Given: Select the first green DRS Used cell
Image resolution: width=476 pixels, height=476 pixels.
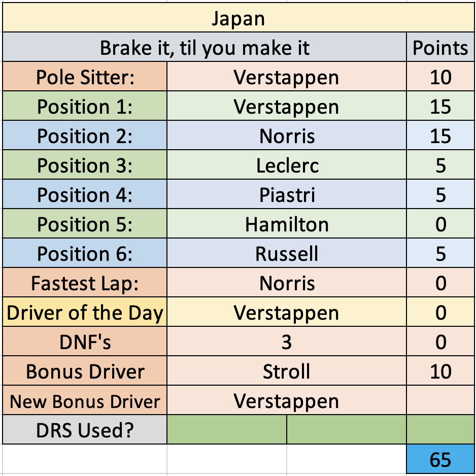Looking at the screenshot, I should (x=227, y=429).
